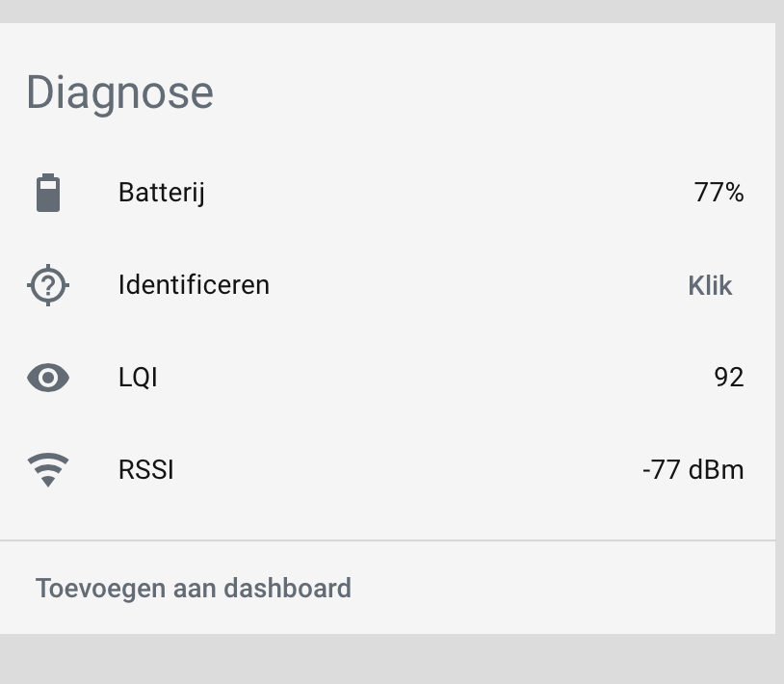The width and height of the screenshot is (784, 684).
Task: Click the -77 dBm signal value
Action: click(693, 470)
